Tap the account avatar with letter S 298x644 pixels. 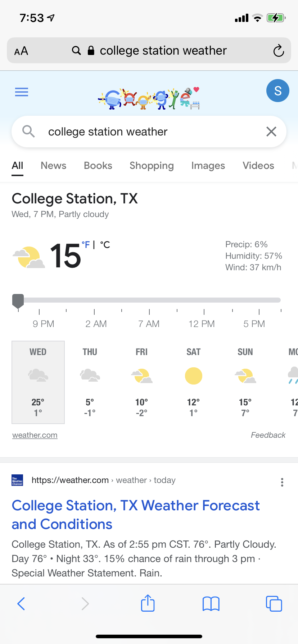tap(277, 91)
